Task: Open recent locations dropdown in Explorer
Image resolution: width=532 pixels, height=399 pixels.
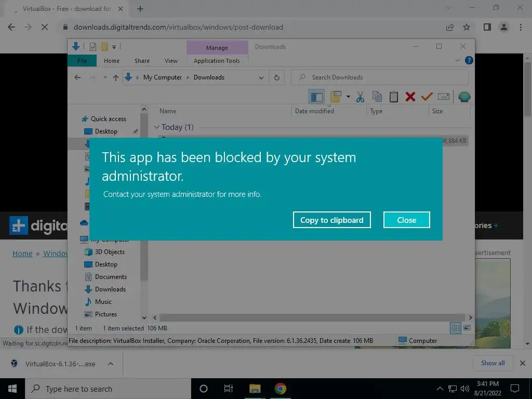Action: pos(105,78)
